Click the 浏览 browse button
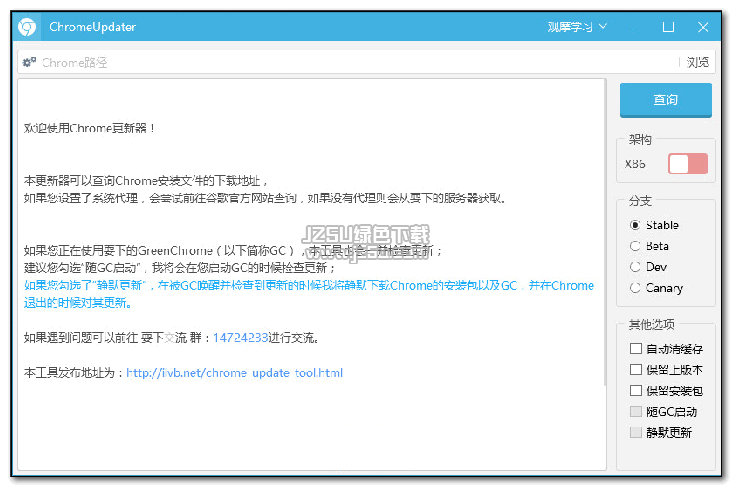This screenshot has height=488, width=733. [697, 62]
